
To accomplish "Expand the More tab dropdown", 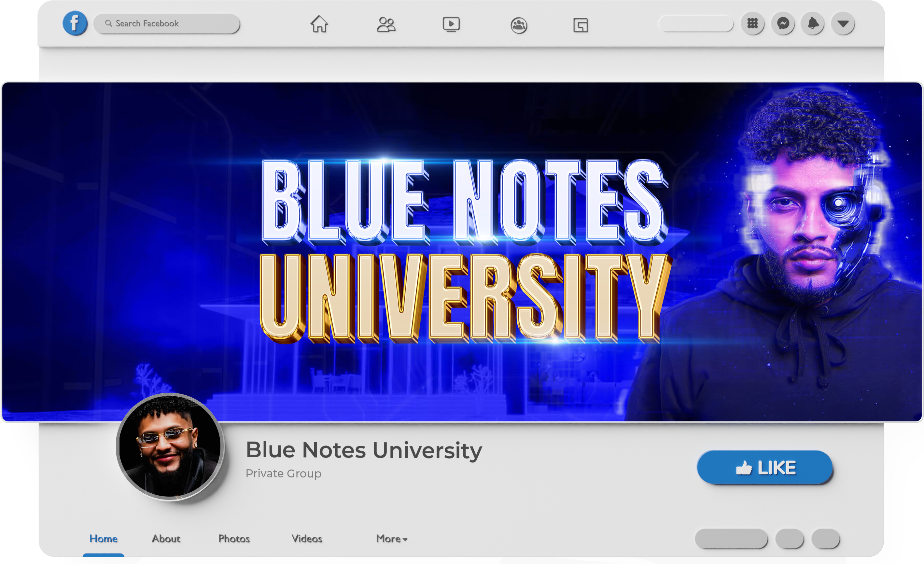I will pyautogui.click(x=391, y=539).
